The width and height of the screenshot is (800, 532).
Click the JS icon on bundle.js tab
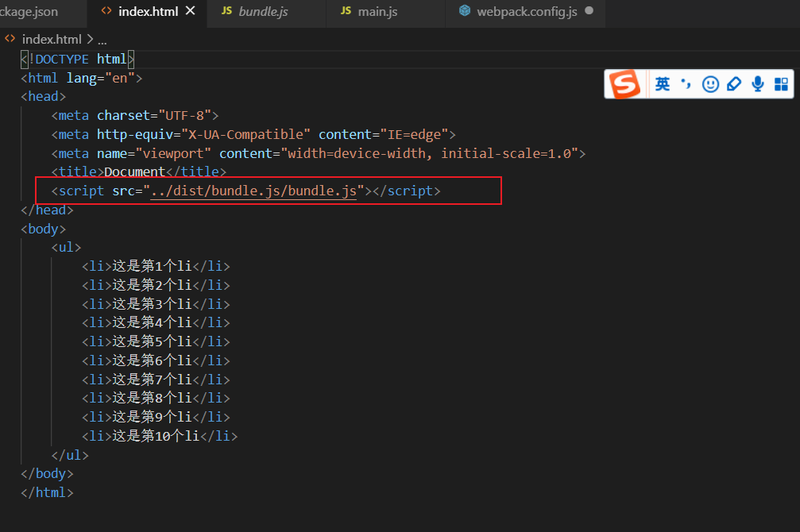(x=227, y=10)
